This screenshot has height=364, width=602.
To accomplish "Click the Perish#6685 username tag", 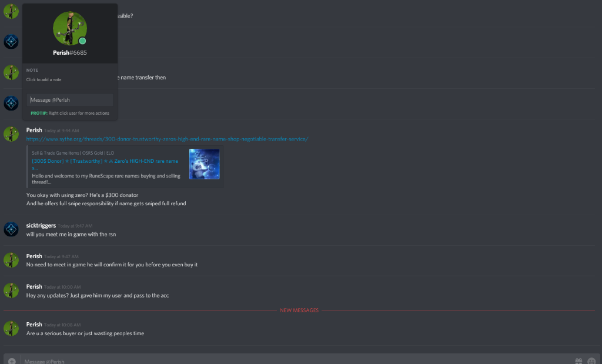I will coord(70,52).
